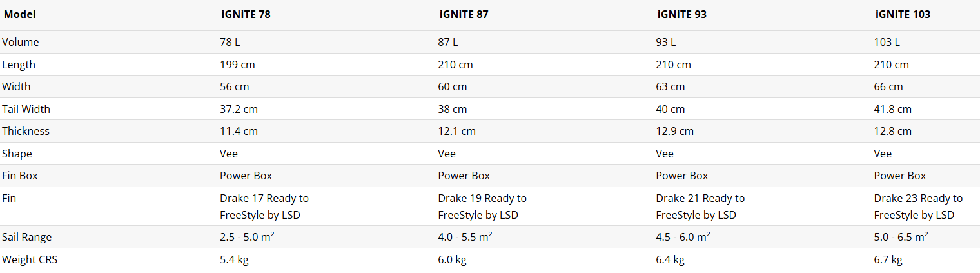
Task: Click the 63 cm width value
Action: coord(670,86)
